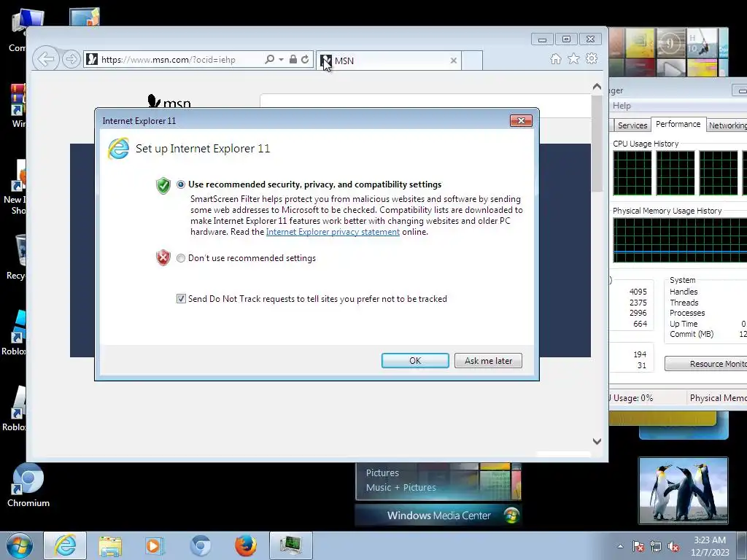Select the Recycle Bin desktop icon
The width and height of the screenshot is (747, 560).
18,257
